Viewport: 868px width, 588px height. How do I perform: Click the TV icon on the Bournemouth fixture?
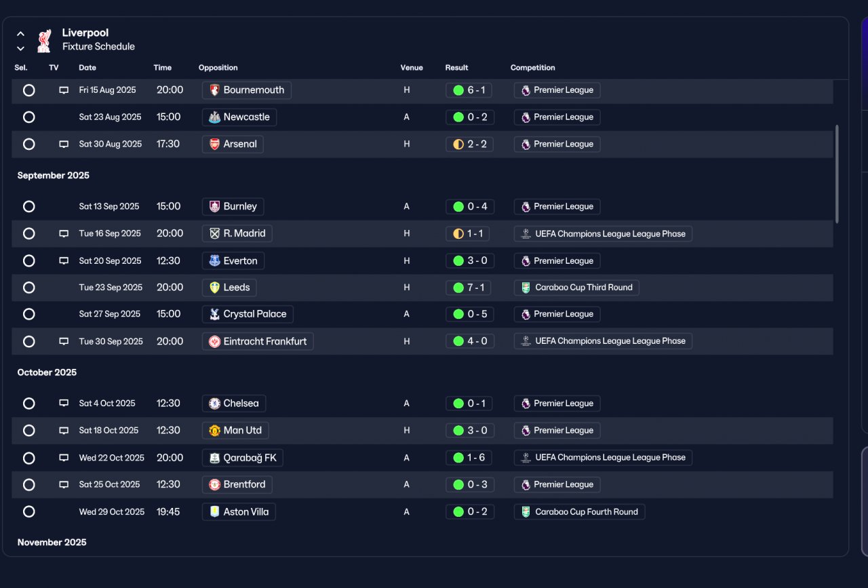click(x=64, y=90)
